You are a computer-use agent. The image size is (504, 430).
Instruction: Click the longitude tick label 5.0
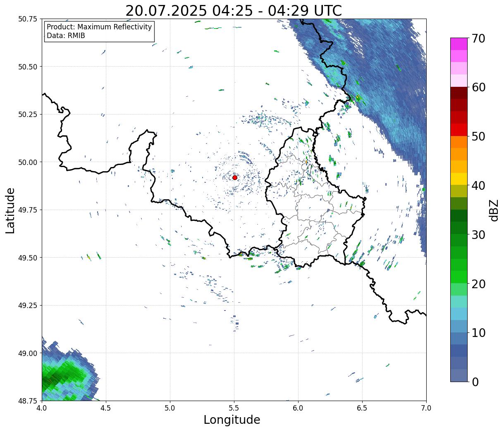[x=170, y=408]
